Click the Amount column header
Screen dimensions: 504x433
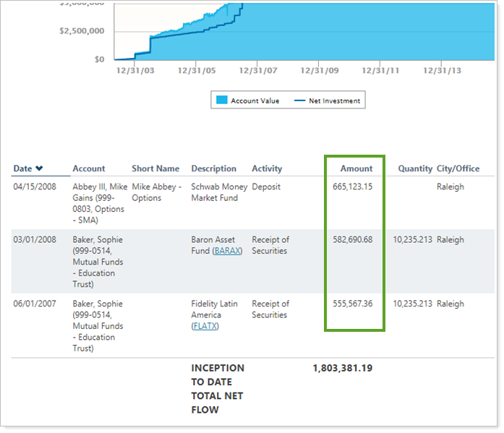click(x=356, y=168)
